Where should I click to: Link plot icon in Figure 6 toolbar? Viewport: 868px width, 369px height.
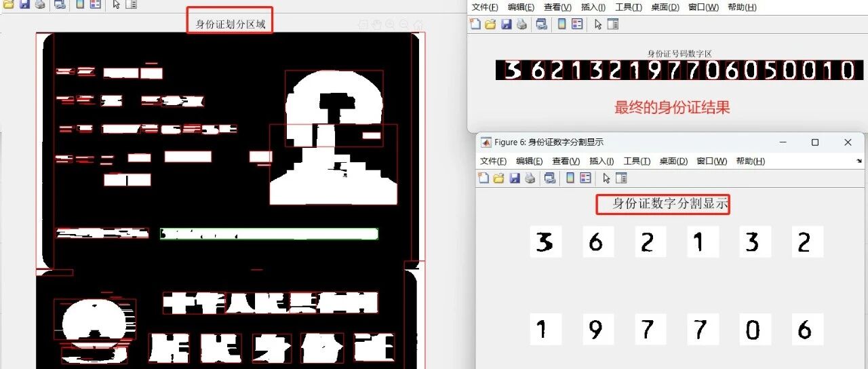pyautogui.click(x=549, y=178)
